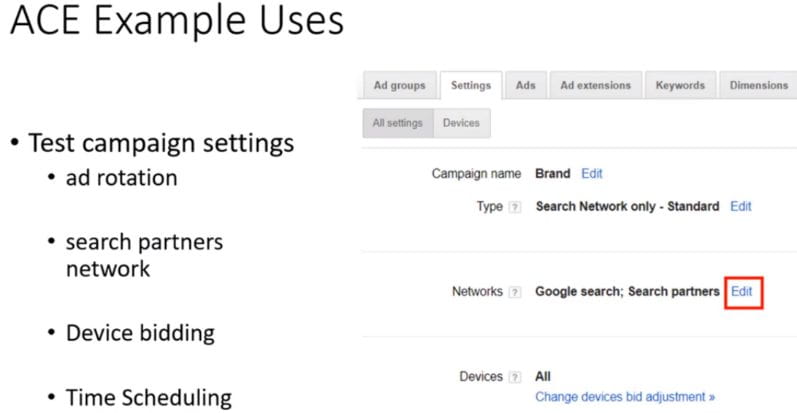Open the Ads tab

point(526,85)
